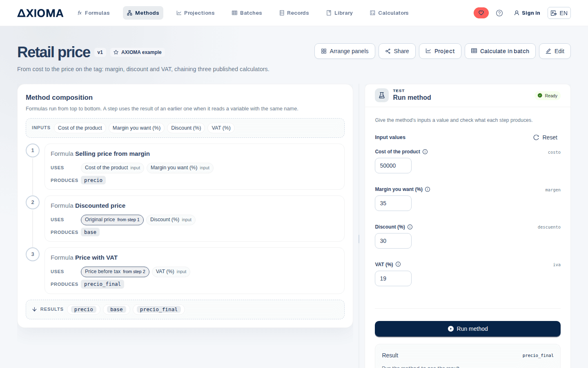This screenshot has height=368, width=588.
Task: Click the flask icon in Run method header
Action: tap(382, 95)
